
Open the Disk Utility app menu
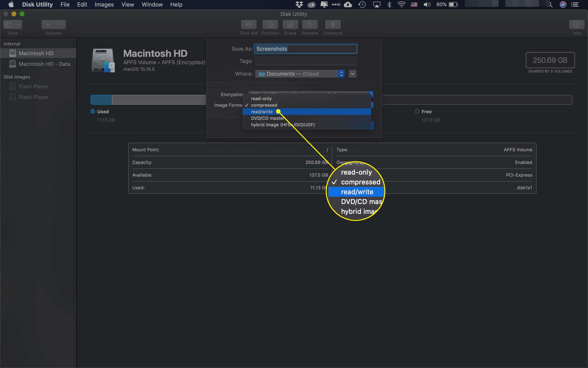coord(37,4)
